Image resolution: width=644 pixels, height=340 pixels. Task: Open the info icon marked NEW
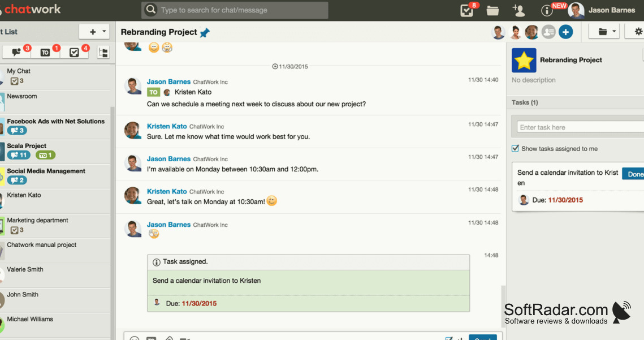(x=547, y=11)
